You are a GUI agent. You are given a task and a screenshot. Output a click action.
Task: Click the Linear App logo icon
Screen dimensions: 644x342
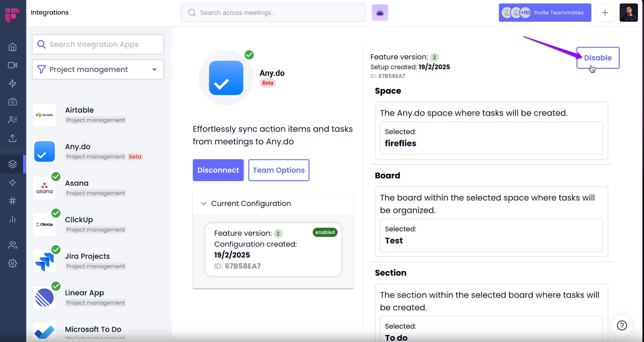click(44, 298)
